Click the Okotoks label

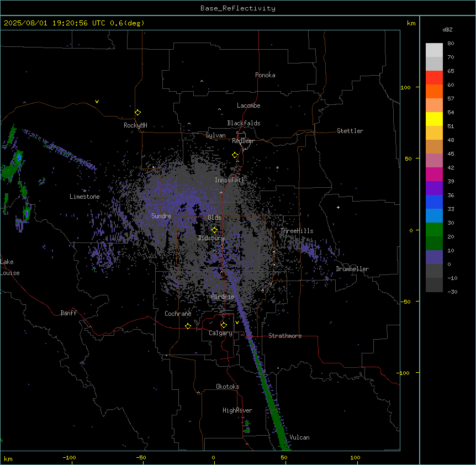[228, 387]
